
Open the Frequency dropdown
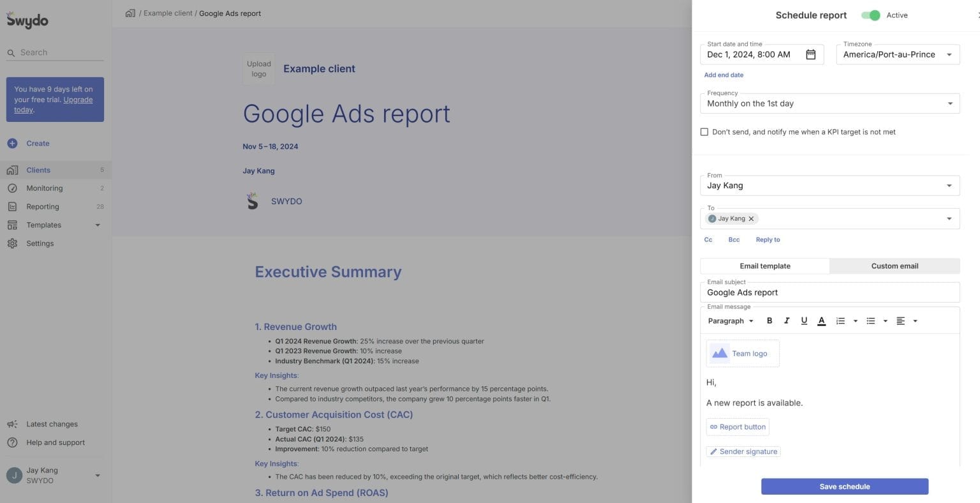point(950,103)
